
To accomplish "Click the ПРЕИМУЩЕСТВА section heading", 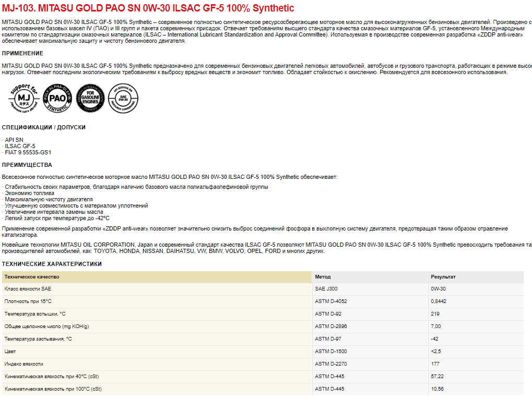I will tap(27, 165).
